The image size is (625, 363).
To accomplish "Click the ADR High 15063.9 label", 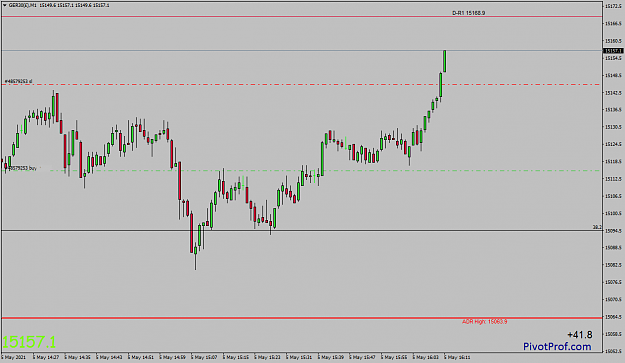I will [484, 322].
